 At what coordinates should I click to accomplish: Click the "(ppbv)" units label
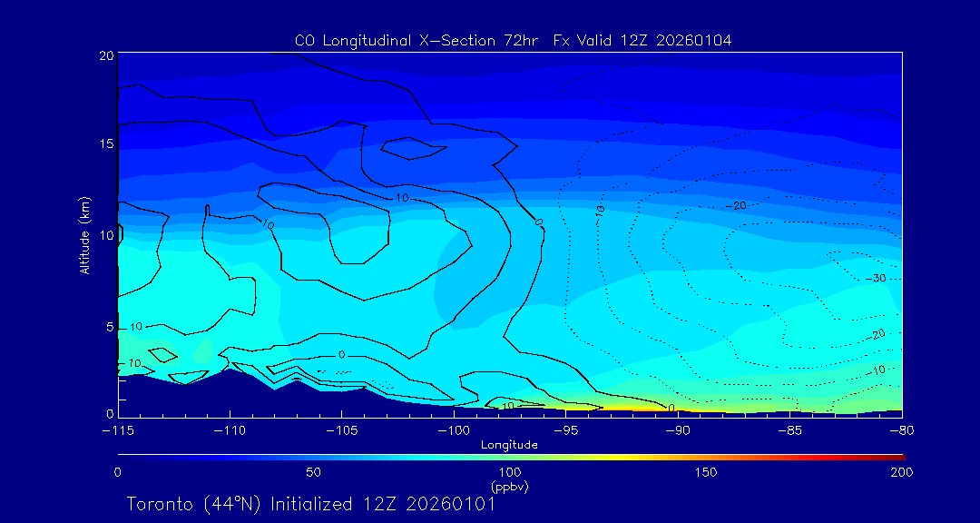coord(509,487)
